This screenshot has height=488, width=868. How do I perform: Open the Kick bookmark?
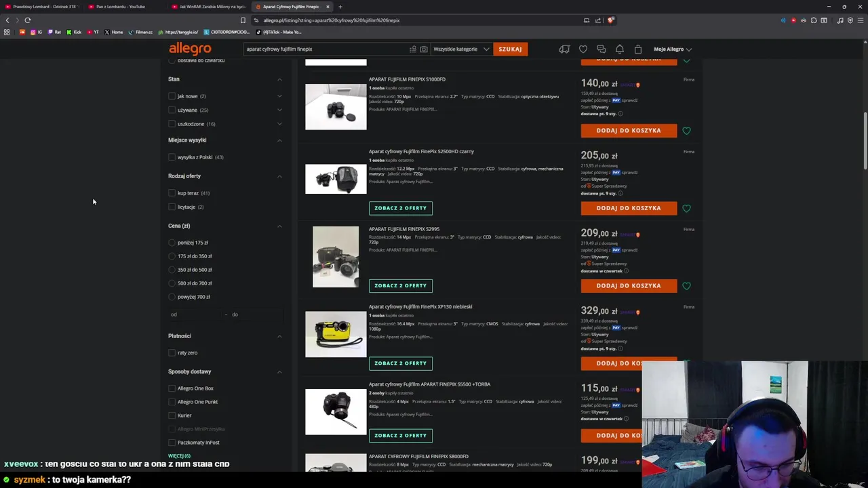click(x=74, y=32)
